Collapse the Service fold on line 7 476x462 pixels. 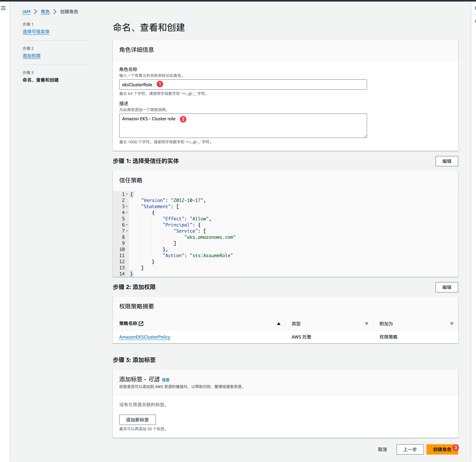[x=127, y=231]
